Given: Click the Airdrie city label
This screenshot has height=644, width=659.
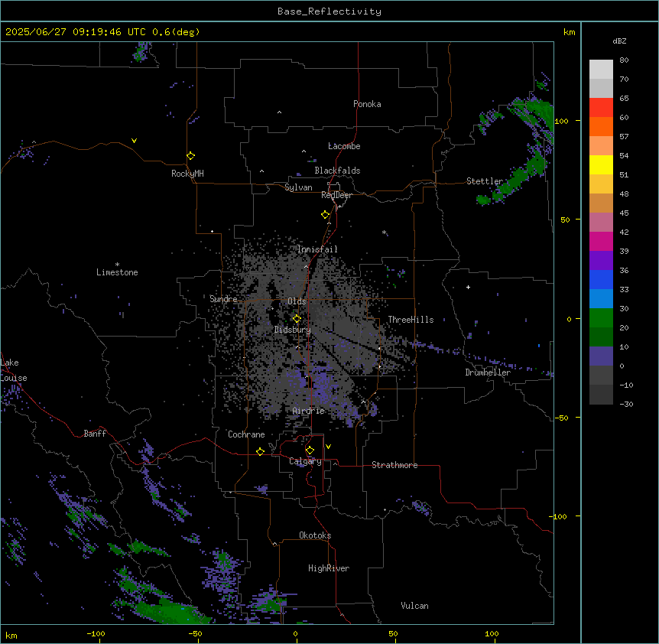Looking at the screenshot, I should coord(309,411).
